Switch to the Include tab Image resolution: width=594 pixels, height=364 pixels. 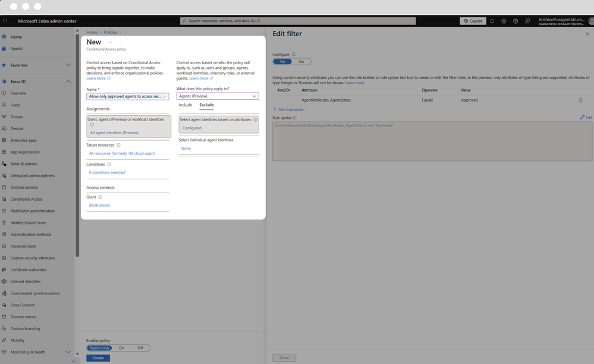click(x=186, y=105)
